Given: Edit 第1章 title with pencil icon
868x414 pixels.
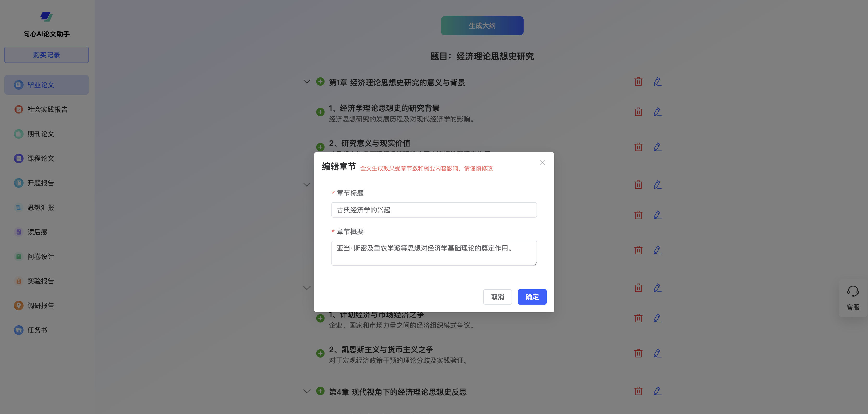Looking at the screenshot, I should [657, 82].
